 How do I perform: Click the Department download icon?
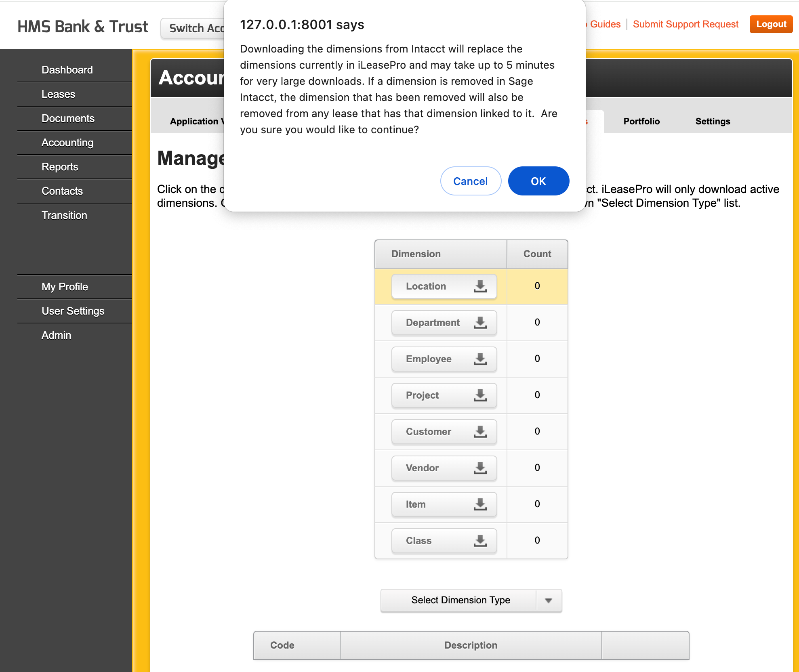[480, 323]
